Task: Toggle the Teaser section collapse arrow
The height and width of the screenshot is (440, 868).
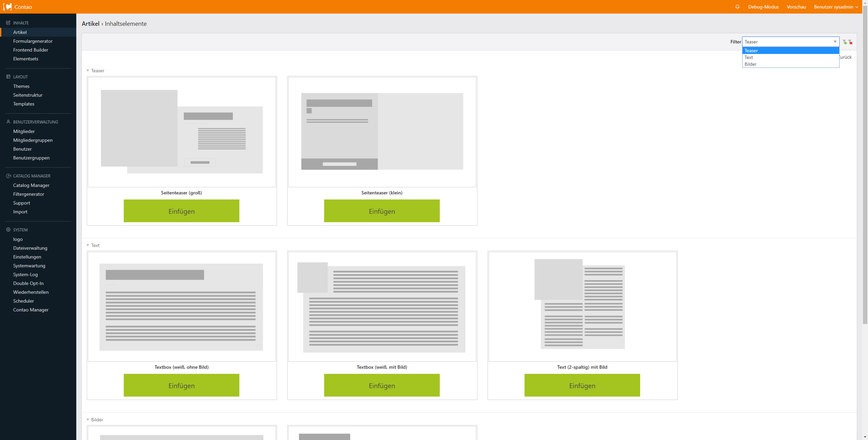Action: point(88,71)
